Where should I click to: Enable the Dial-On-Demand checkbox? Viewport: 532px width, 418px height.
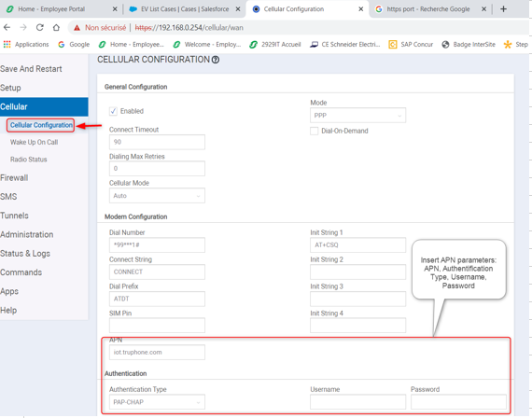315,131
